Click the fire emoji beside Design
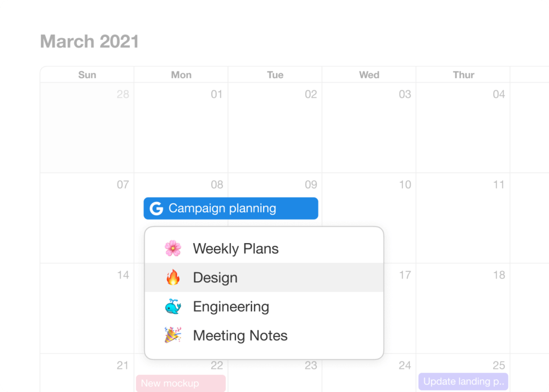Screen dimensions: 549x392 (173, 277)
